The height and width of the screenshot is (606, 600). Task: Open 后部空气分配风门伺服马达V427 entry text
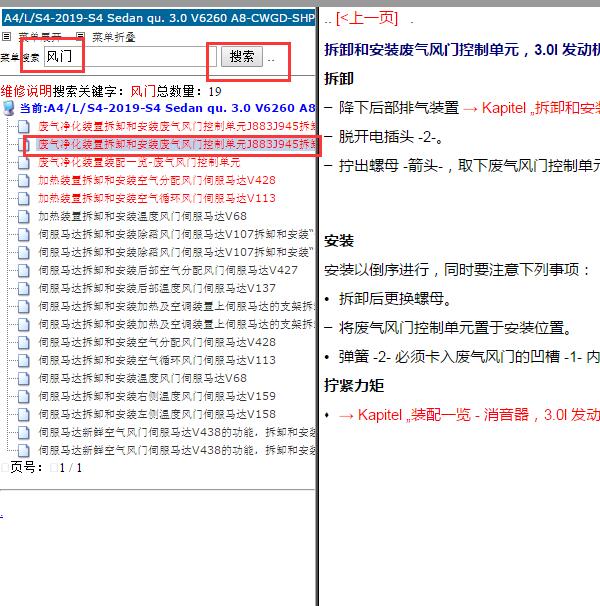(x=168, y=270)
